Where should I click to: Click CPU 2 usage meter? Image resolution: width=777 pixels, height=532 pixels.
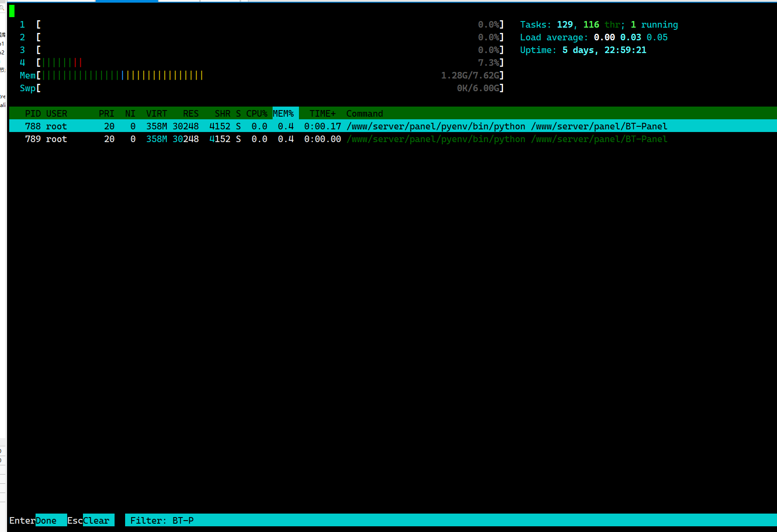click(x=270, y=37)
